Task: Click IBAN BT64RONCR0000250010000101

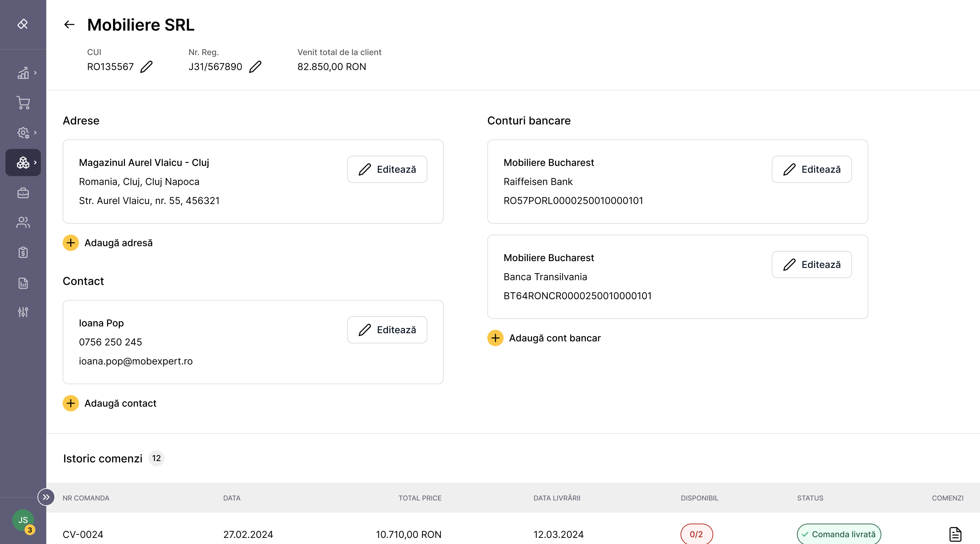Action: (x=577, y=296)
